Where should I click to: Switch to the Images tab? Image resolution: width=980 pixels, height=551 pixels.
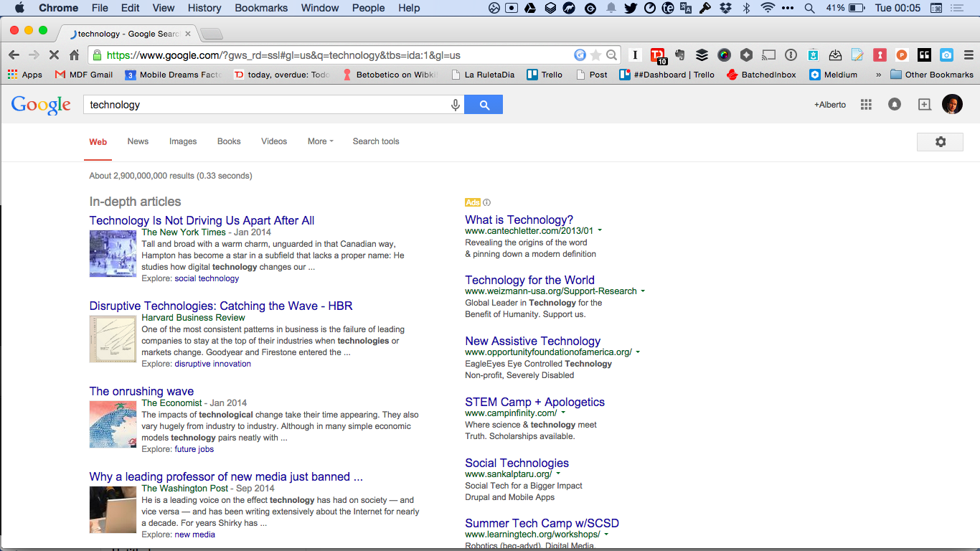click(183, 141)
